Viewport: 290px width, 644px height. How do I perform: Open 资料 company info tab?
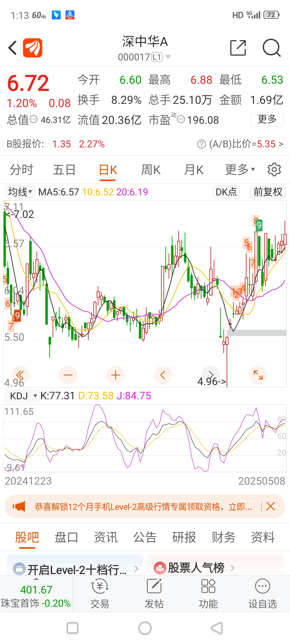[263, 537]
